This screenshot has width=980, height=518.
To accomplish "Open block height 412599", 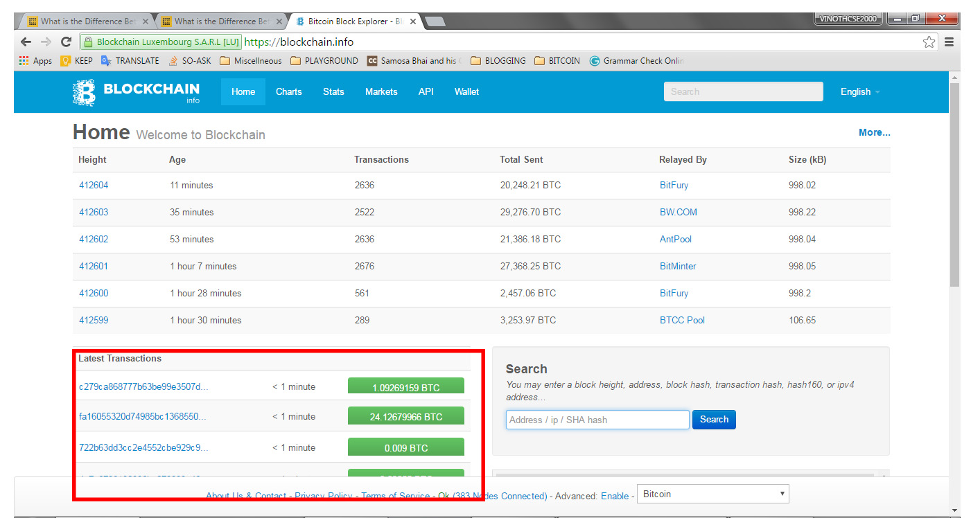I will [x=94, y=320].
